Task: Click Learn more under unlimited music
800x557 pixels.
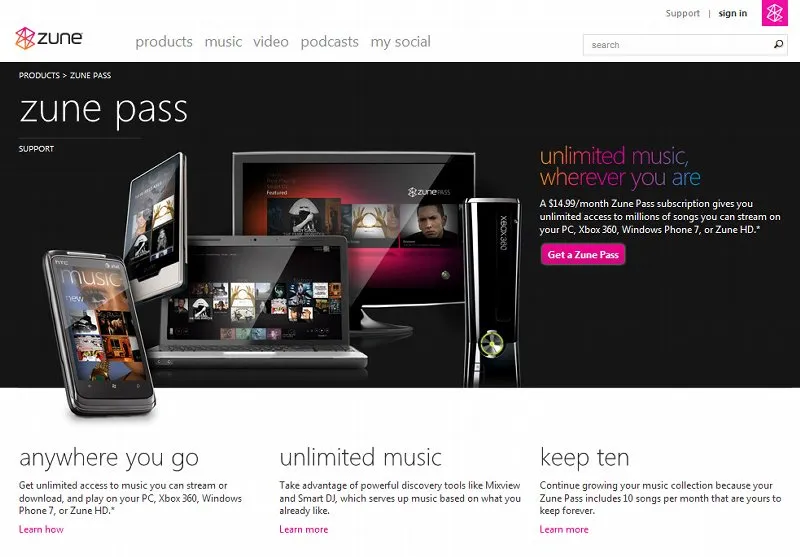Action: pos(304,529)
